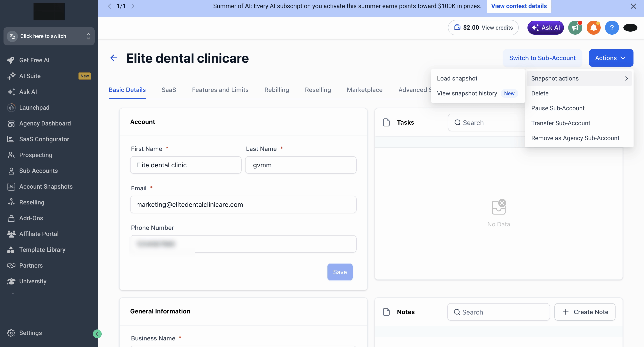Open the Marketplace tab
This screenshot has height=347, width=644.
tap(364, 90)
